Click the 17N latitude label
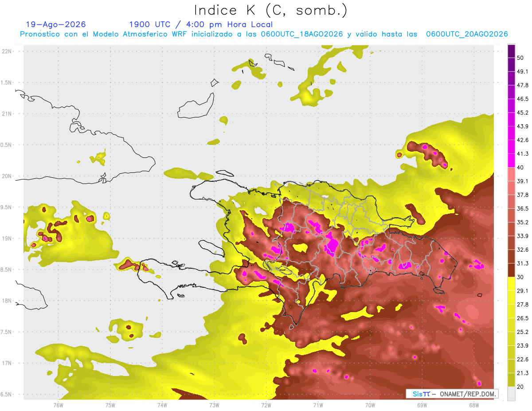532x411 pixels. 7,363
